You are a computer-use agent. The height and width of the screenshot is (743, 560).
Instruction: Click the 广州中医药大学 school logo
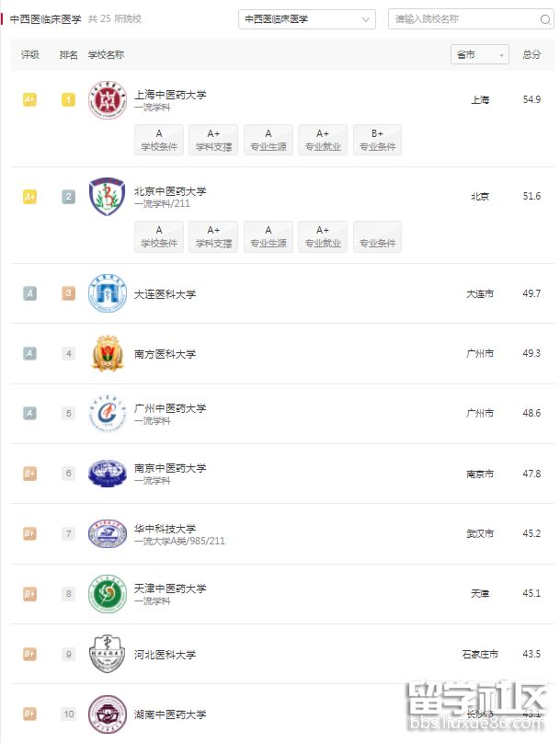[108, 413]
